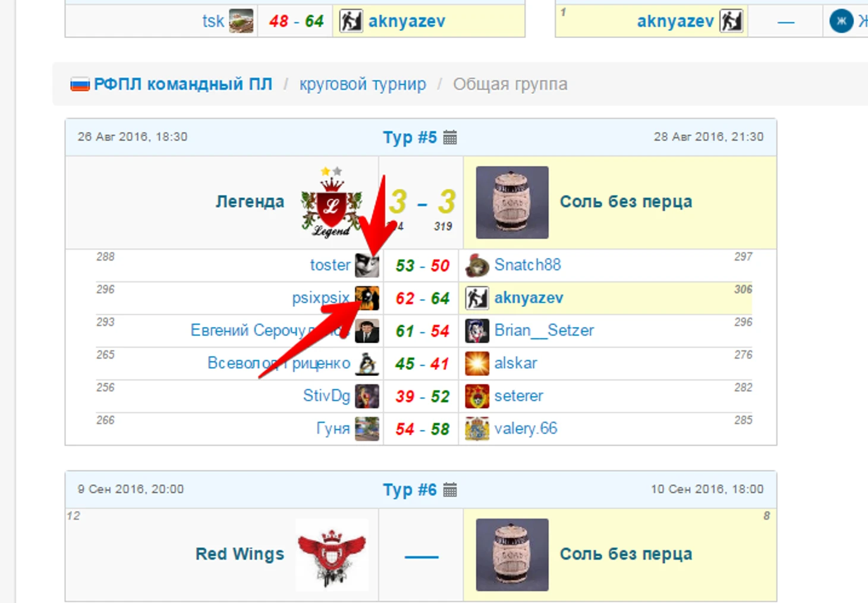Screen dimensions: 868x603
Task: Open the tsk player link at the top
Action: [x=213, y=21]
